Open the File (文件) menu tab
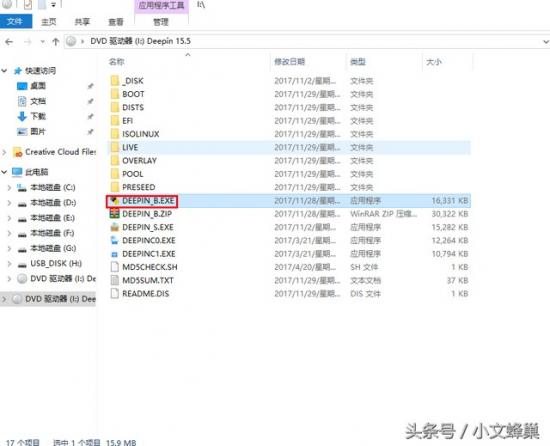Viewport: 550px width, 446px height. (x=16, y=22)
